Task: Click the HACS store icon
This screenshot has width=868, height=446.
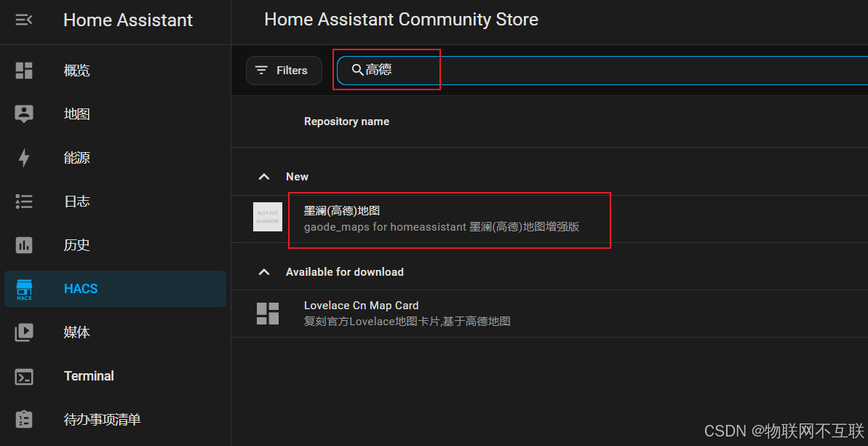Action: (24, 289)
